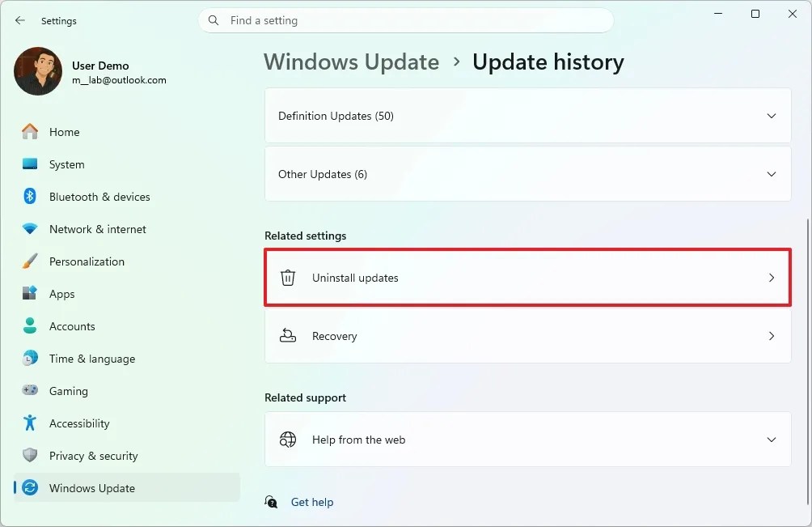Image resolution: width=812 pixels, height=527 pixels.
Task: Select Windows Update in the sidebar
Action: coord(91,488)
